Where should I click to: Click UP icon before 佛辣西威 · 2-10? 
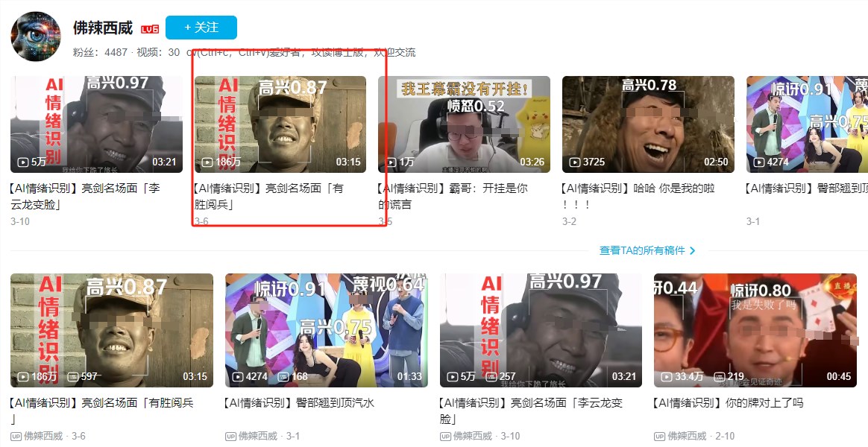[x=659, y=437]
